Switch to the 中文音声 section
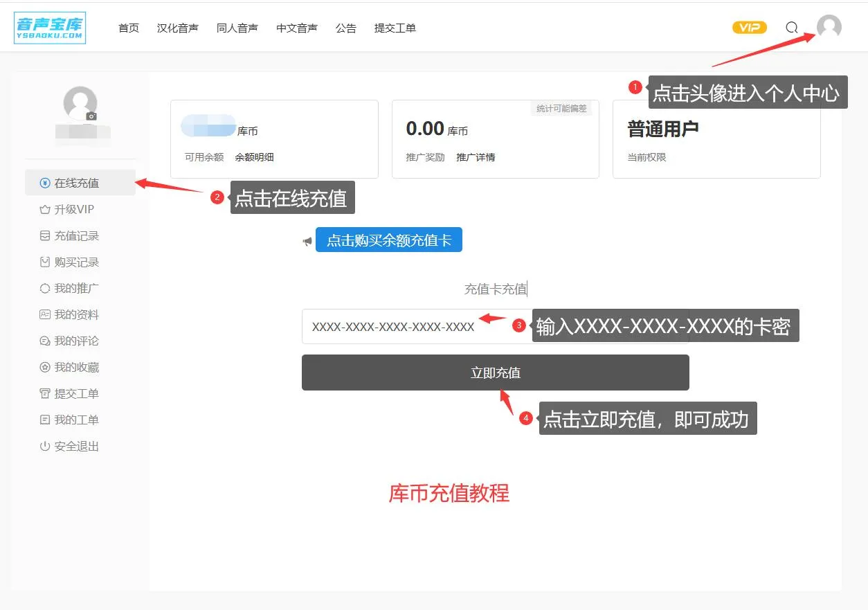 [x=296, y=28]
